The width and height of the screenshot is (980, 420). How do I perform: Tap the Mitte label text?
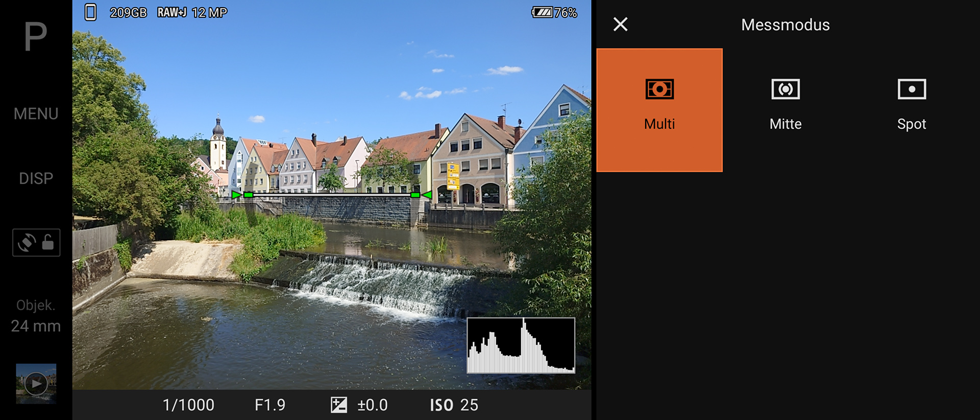tap(785, 124)
